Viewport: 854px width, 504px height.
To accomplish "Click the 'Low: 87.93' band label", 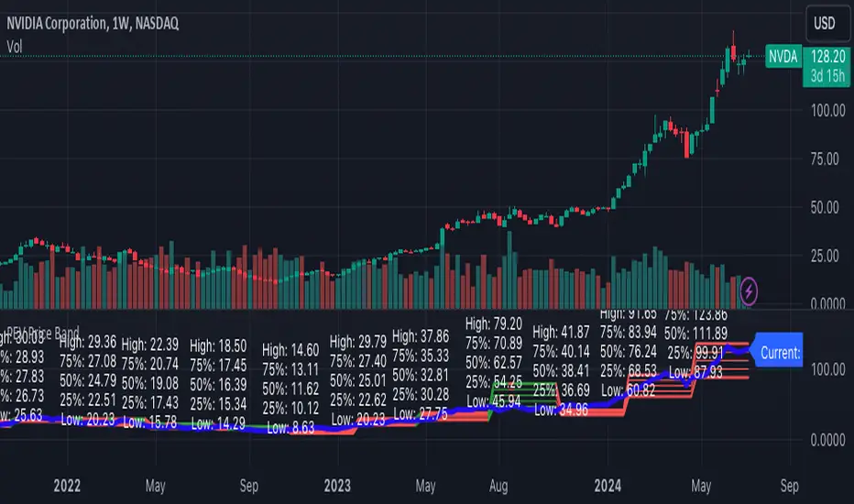I will [x=695, y=372].
